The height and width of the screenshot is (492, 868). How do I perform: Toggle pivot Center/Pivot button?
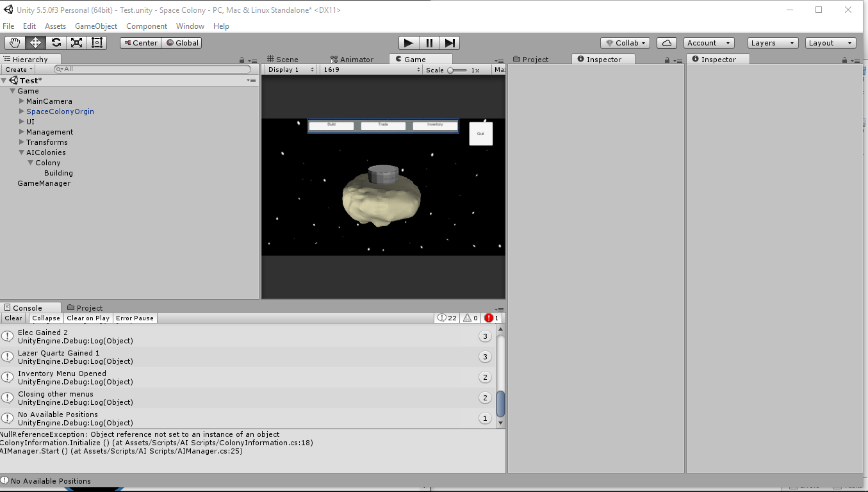pyautogui.click(x=140, y=43)
